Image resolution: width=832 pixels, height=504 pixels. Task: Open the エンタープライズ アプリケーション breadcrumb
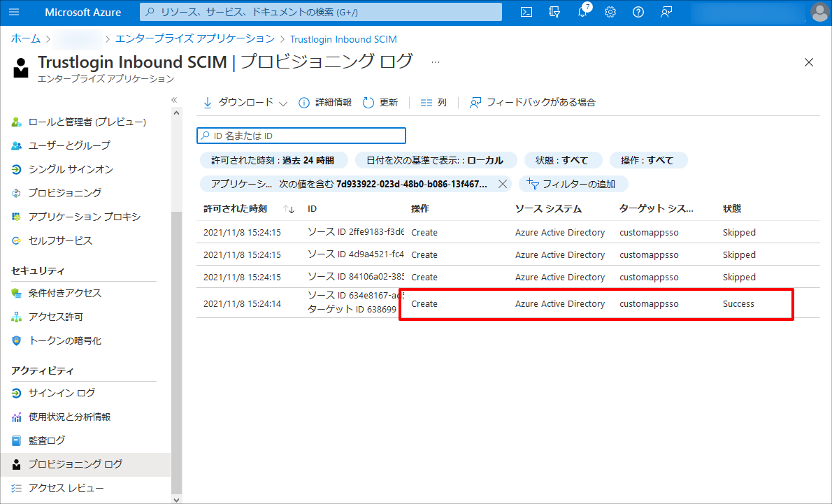tap(195, 38)
